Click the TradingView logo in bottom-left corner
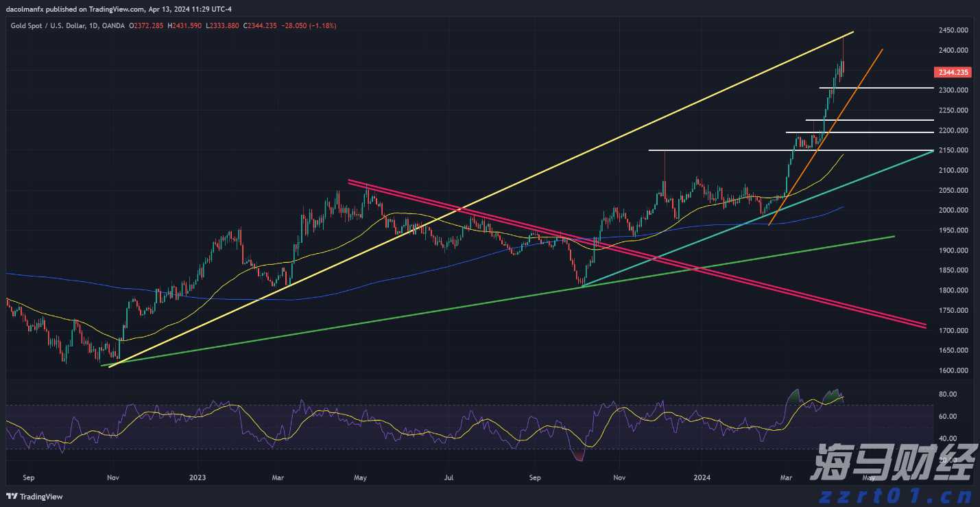The width and height of the screenshot is (980, 507). 34,497
